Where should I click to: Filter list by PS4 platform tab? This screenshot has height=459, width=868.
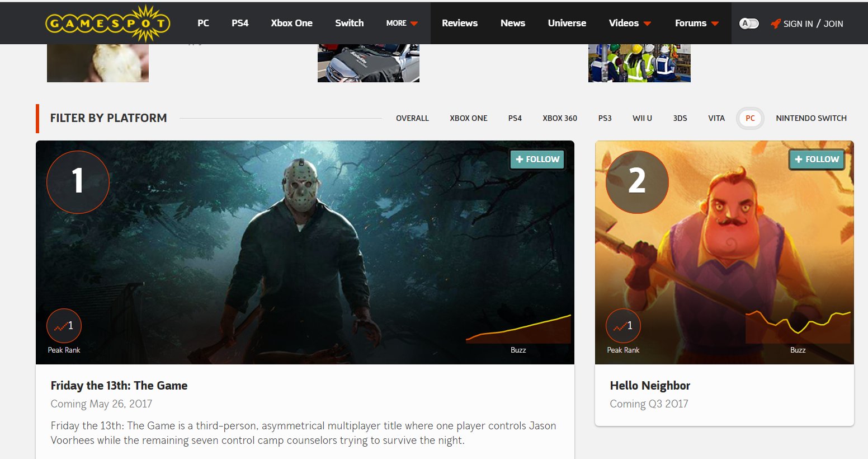point(515,118)
